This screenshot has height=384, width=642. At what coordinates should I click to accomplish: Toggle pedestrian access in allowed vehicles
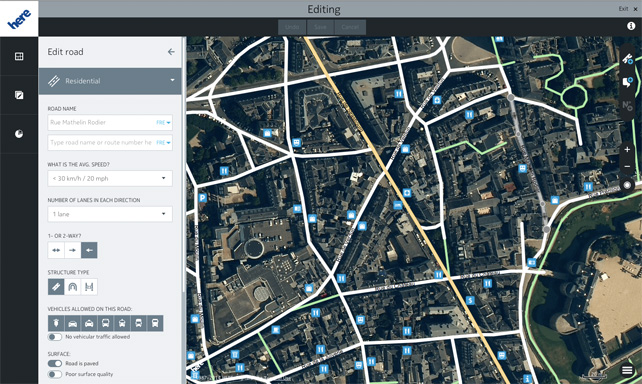[x=56, y=323]
